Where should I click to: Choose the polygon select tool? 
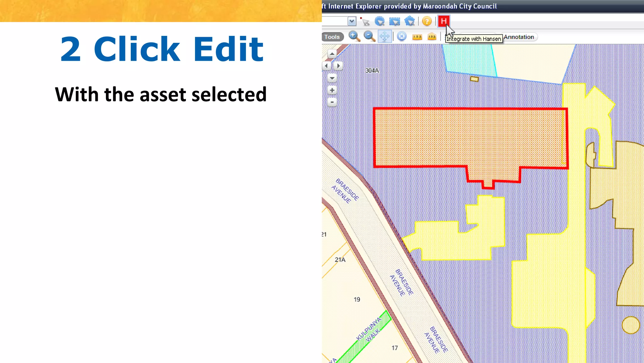(x=410, y=21)
